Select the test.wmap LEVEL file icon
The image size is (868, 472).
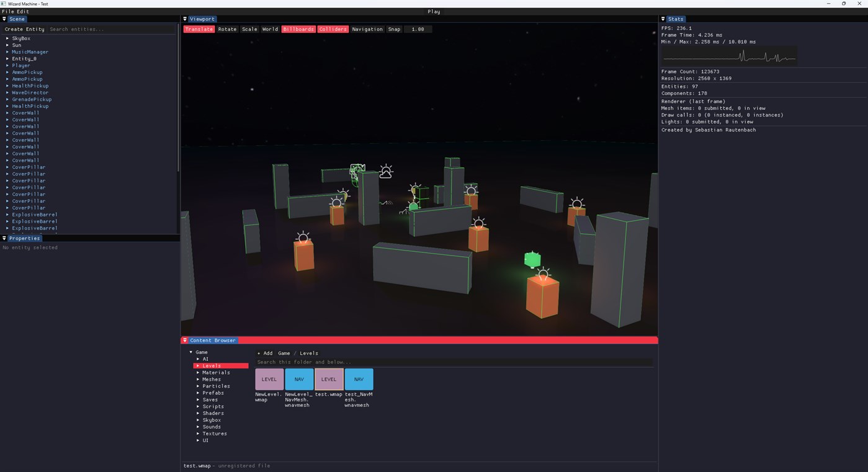[x=329, y=379]
